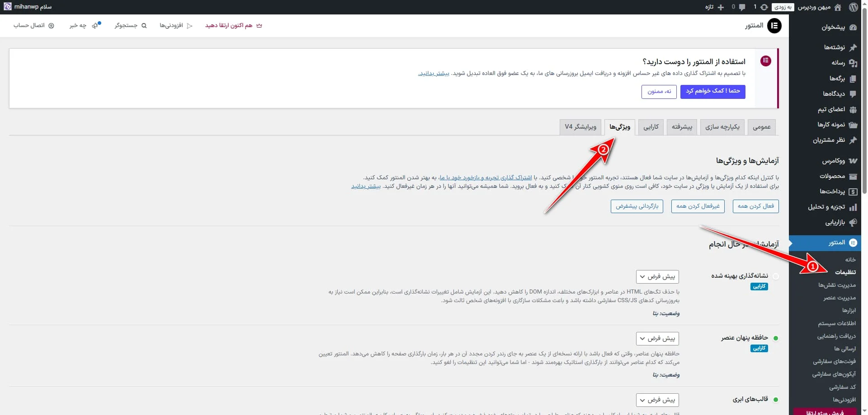The image size is (868, 415).
Task: Click the updates refresh icon in admin bar
Action: click(x=764, y=7)
